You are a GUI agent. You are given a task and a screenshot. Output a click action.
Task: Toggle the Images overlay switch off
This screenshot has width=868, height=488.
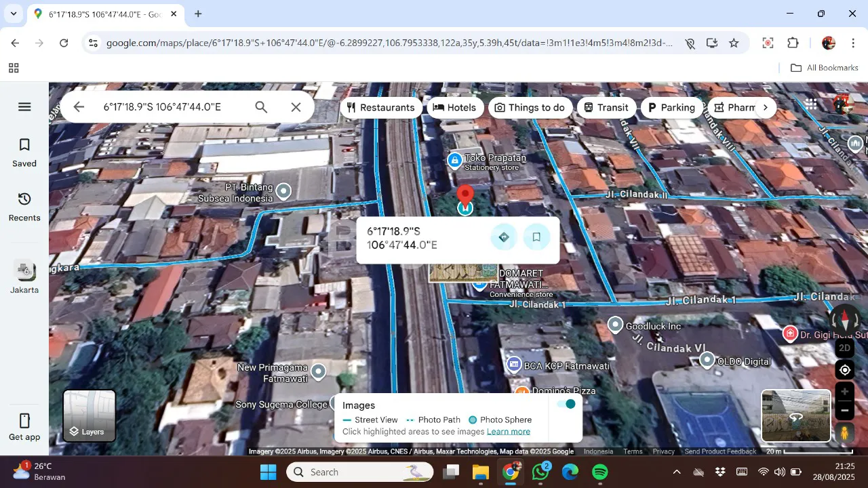pos(566,404)
